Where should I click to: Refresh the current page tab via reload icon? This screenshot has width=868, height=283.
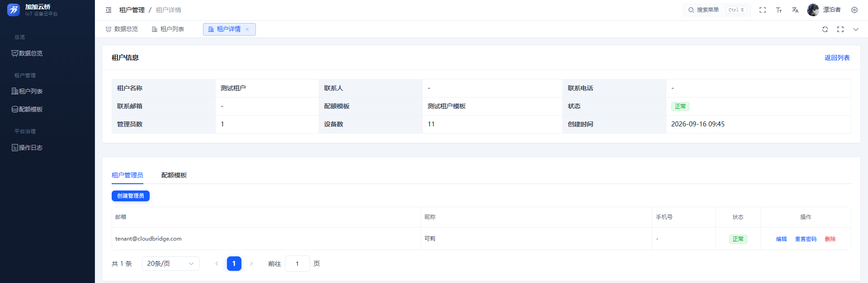point(825,29)
